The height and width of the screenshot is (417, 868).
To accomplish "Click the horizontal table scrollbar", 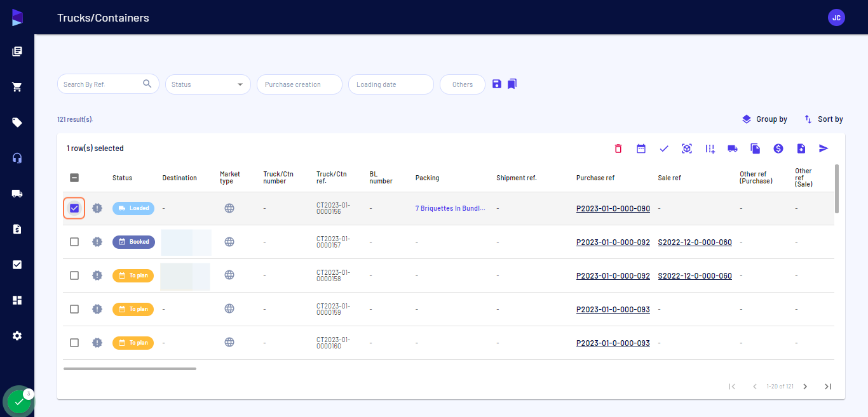I will click(130, 368).
